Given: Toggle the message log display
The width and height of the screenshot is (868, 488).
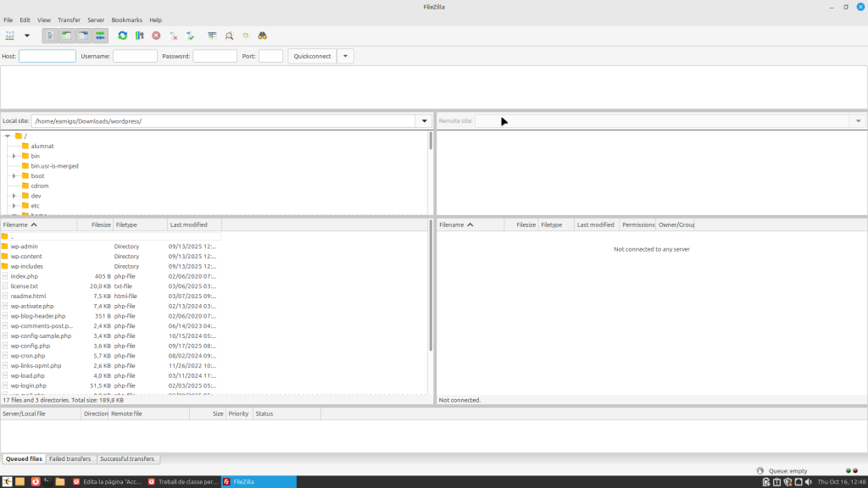Looking at the screenshot, I should click(x=50, y=36).
